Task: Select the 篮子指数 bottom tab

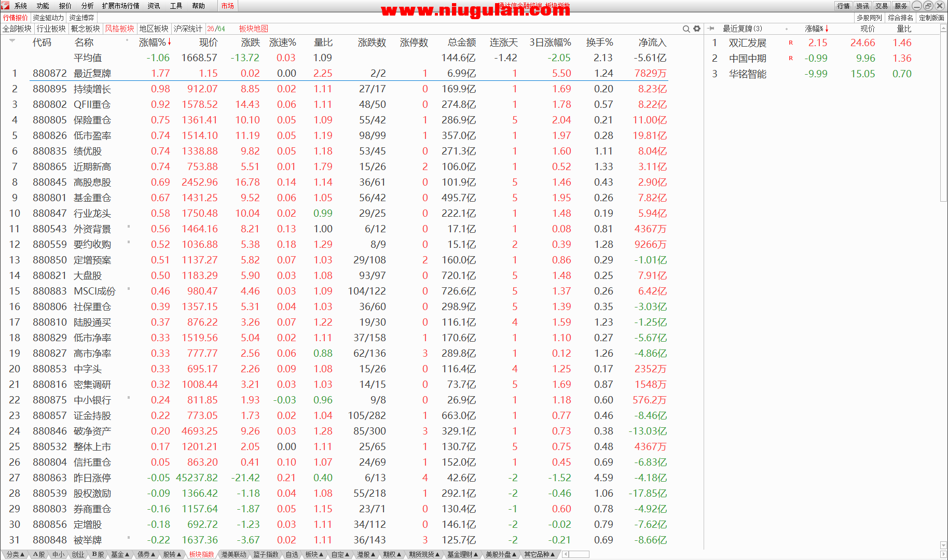Action: [x=266, y=554]
